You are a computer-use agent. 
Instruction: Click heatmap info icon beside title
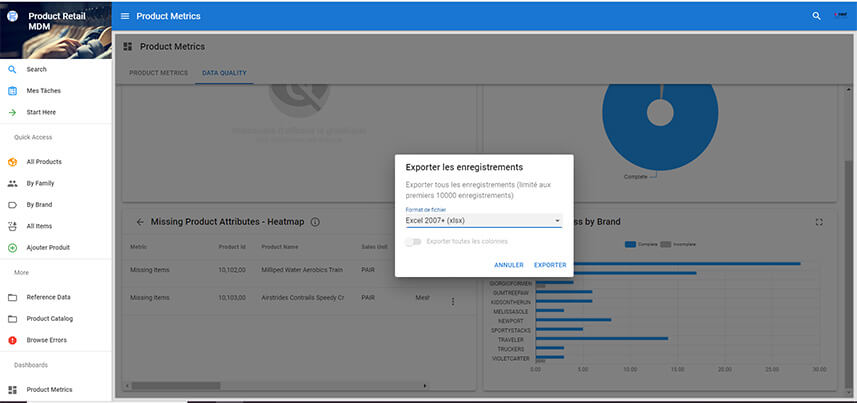coord(315,222)
